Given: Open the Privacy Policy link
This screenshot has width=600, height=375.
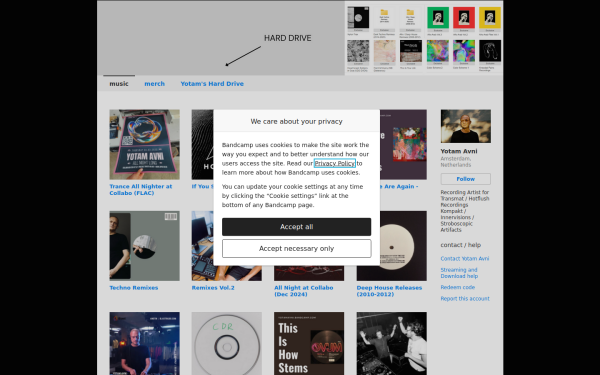Looking at the screenshot, I should click(x=335, y=163).
